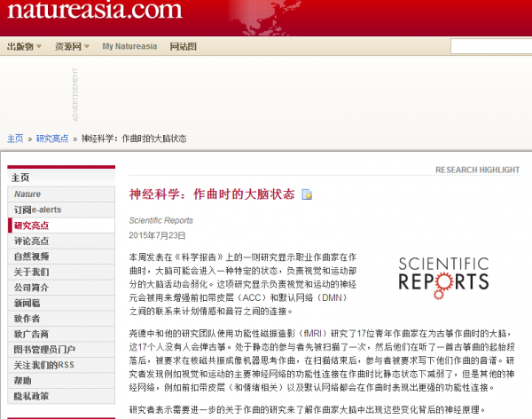Screen dimensions: 532x419
Task: Click the natureasia.com site logo
Action: [x=95, y=10]
